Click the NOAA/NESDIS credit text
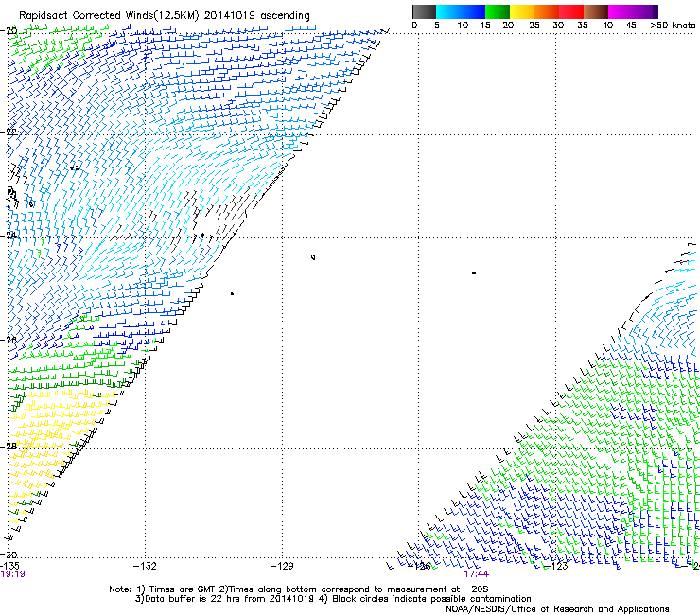 click(557, 609)
